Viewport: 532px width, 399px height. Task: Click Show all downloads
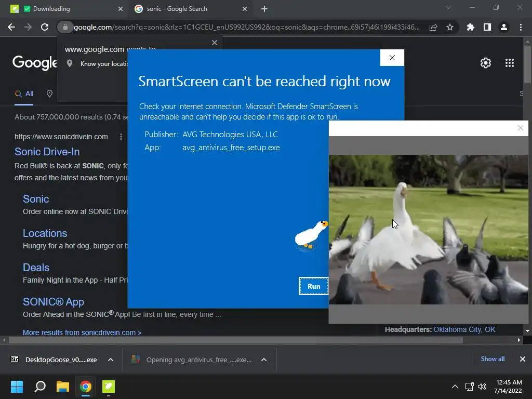click(x=493, y=359)
